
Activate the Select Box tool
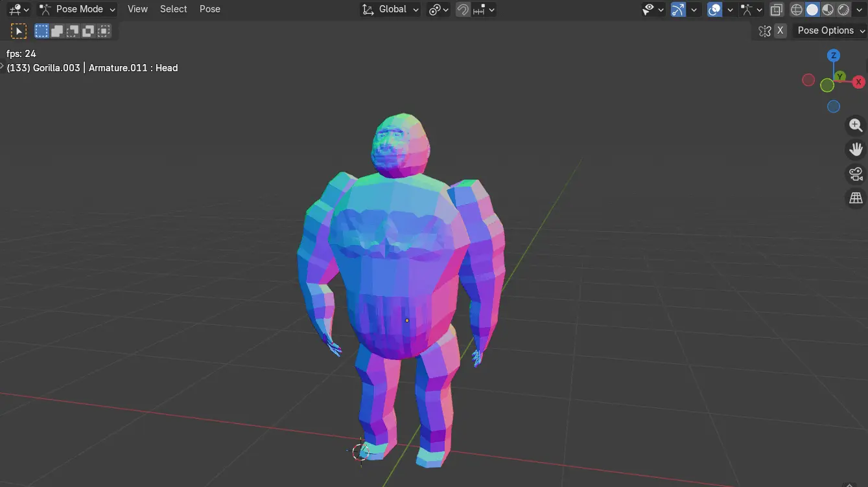coord(40,30)
